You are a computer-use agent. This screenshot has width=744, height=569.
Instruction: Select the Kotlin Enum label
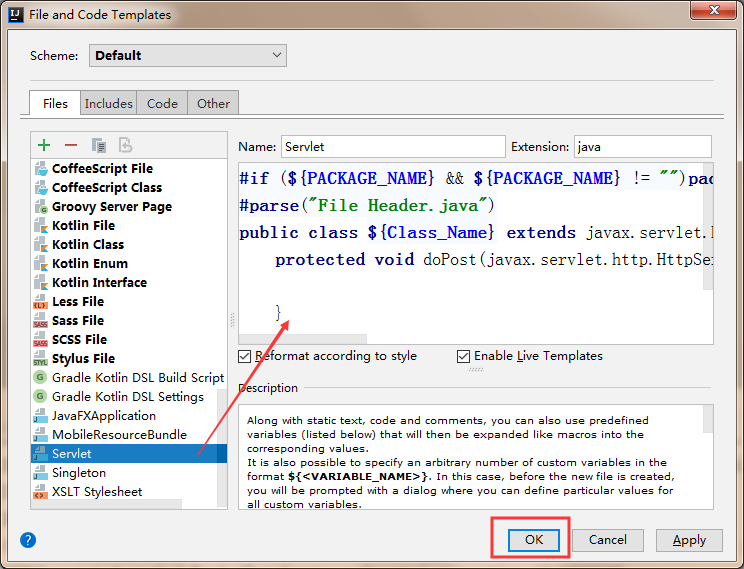coord(90,263)
